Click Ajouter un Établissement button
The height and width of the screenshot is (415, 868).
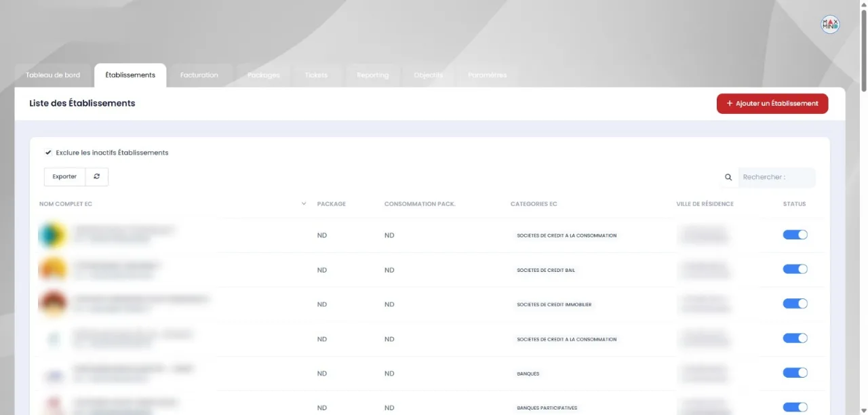(x=772, y=104)
